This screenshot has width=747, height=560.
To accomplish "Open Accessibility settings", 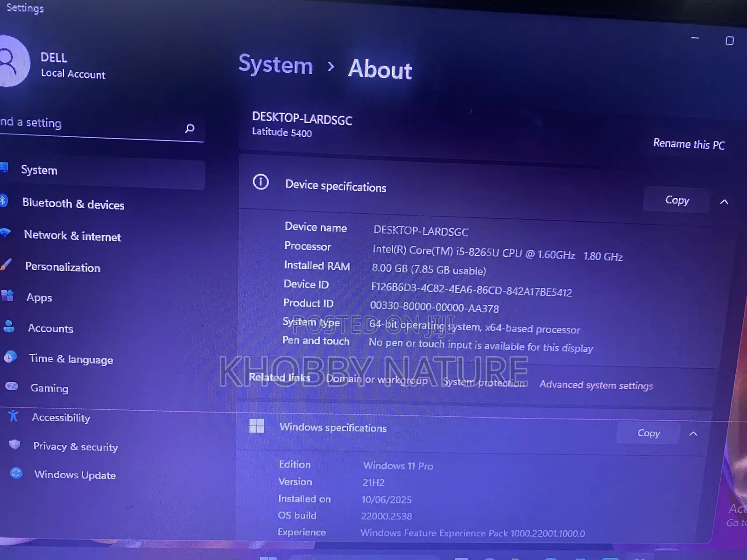I will pos(61,417).
